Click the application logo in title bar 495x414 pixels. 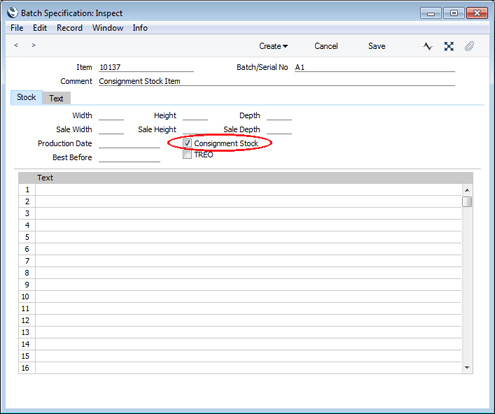(x=12, y=13)
